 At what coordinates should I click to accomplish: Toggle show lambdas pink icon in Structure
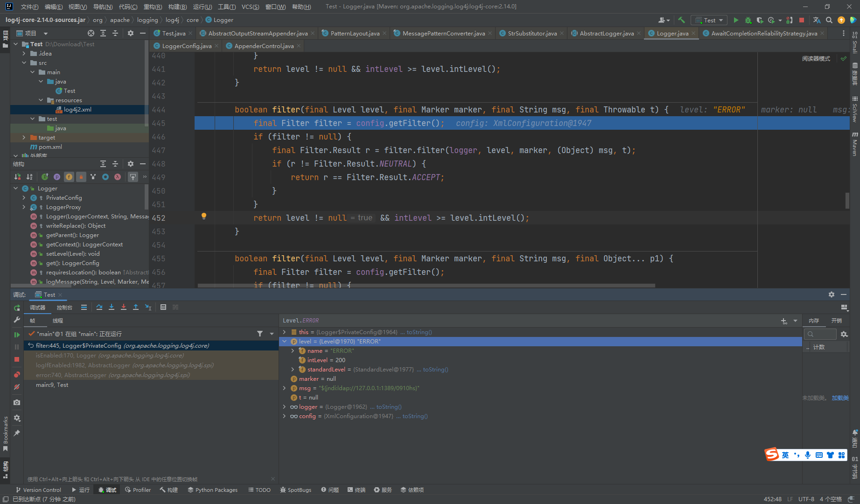coord(118,177)
